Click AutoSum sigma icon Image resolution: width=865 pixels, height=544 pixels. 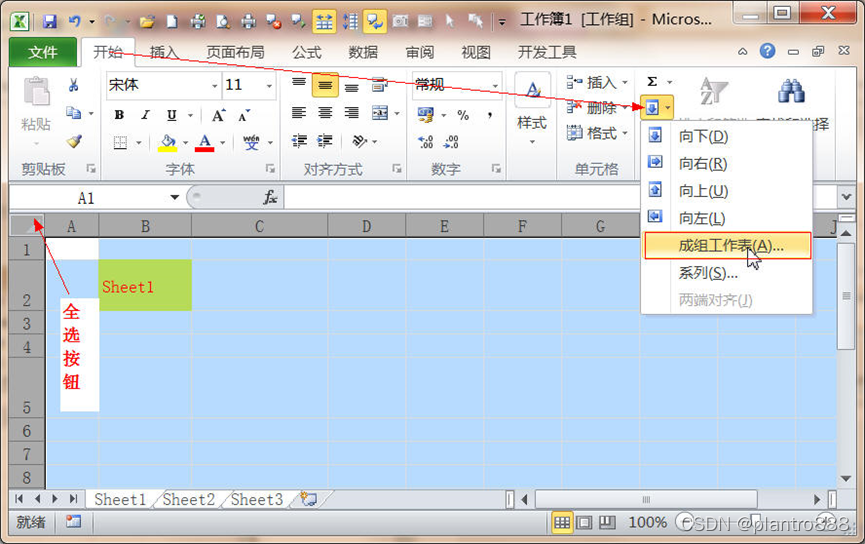click(652, 82)
